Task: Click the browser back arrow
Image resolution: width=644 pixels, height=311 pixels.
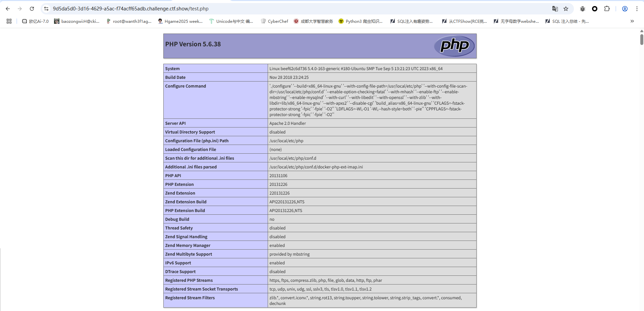Action: coord(8,9)
